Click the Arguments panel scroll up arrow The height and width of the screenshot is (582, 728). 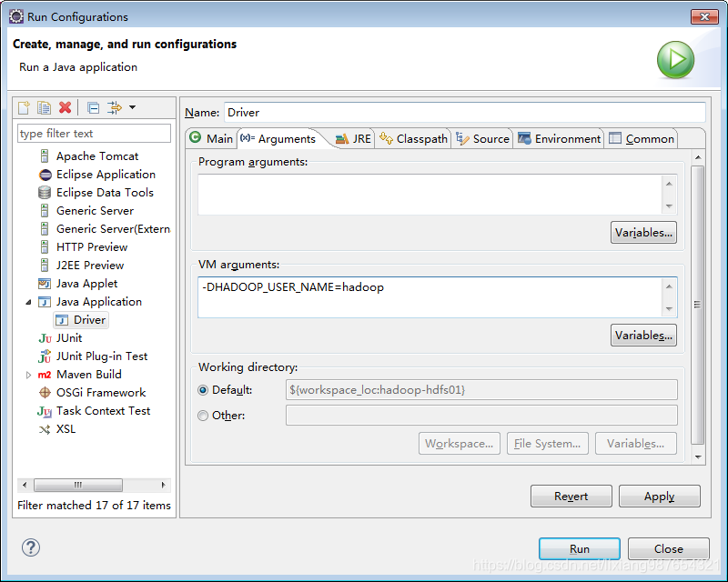[x=698, y=158]
